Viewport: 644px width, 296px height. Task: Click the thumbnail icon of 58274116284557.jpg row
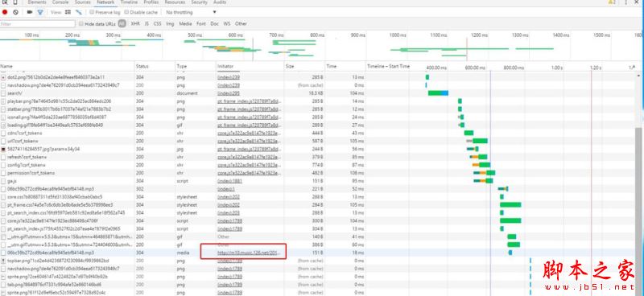[3, 149]
